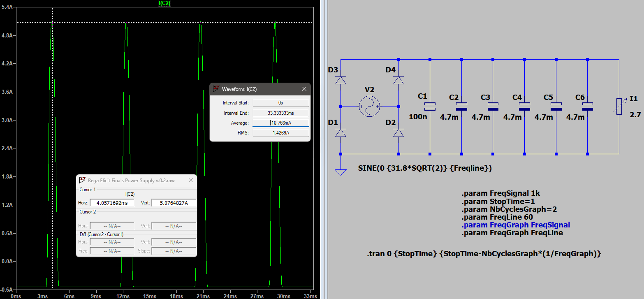Click the 100n value under C1
This screenshot has height=299, width=644.
tap(417, 117)
